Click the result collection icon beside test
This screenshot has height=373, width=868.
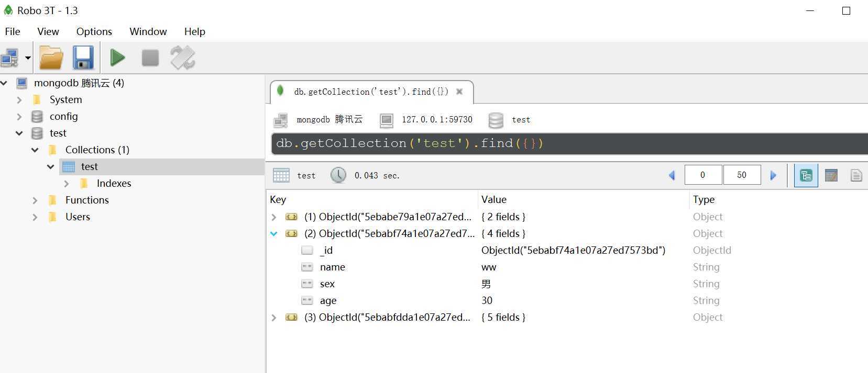[281, 175]
